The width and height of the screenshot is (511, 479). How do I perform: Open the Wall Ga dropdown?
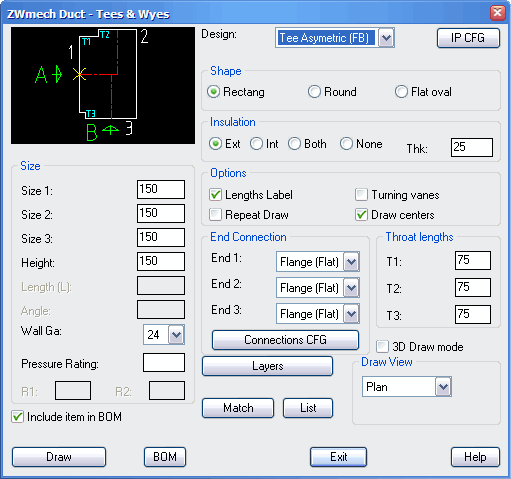coord(176,334)
